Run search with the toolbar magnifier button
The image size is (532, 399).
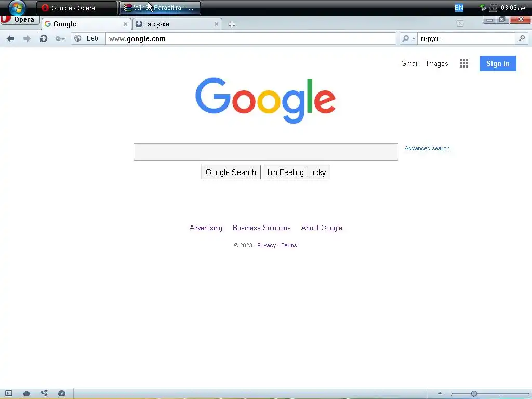click(x=522, y=38)
